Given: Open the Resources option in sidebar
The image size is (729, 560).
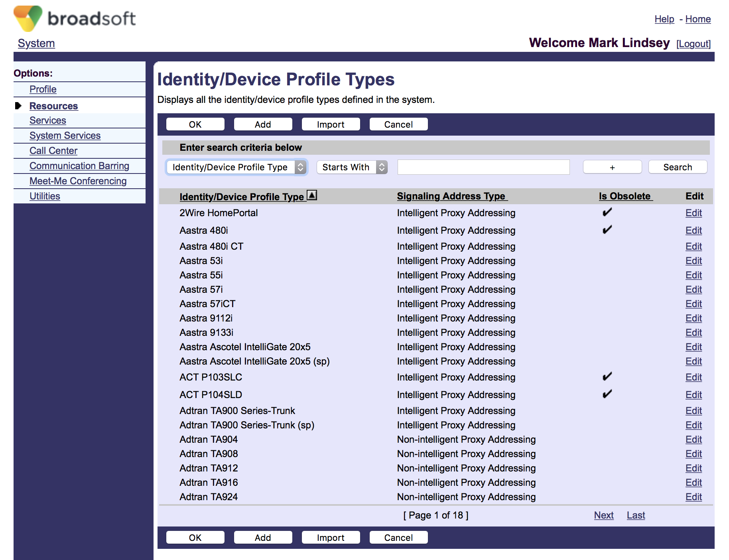Looking at the screenshot, I should 54,106.
